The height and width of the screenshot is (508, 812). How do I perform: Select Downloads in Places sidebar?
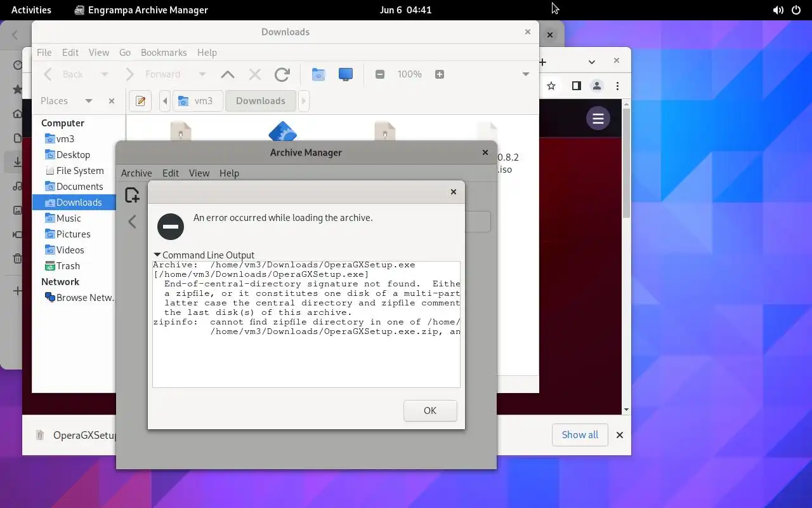74,203
